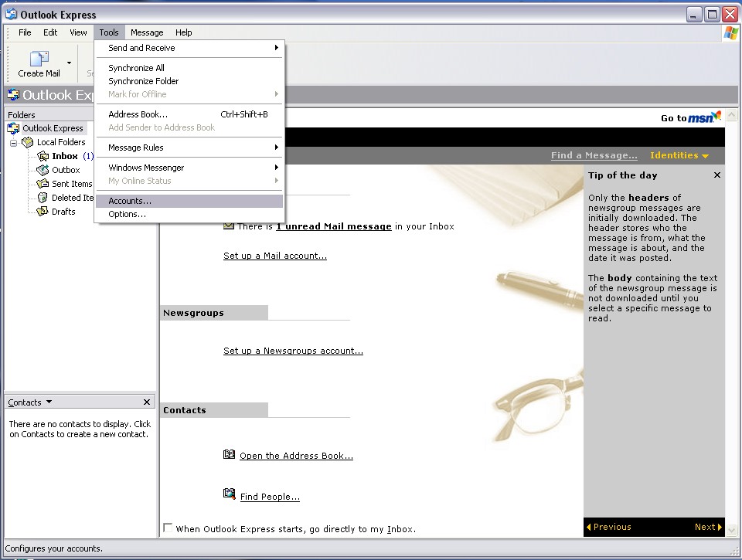Click Set up a Newsgroups account link
Image resolution: width=742 pixels, height=560 pixels.
[x=293, y=351]
